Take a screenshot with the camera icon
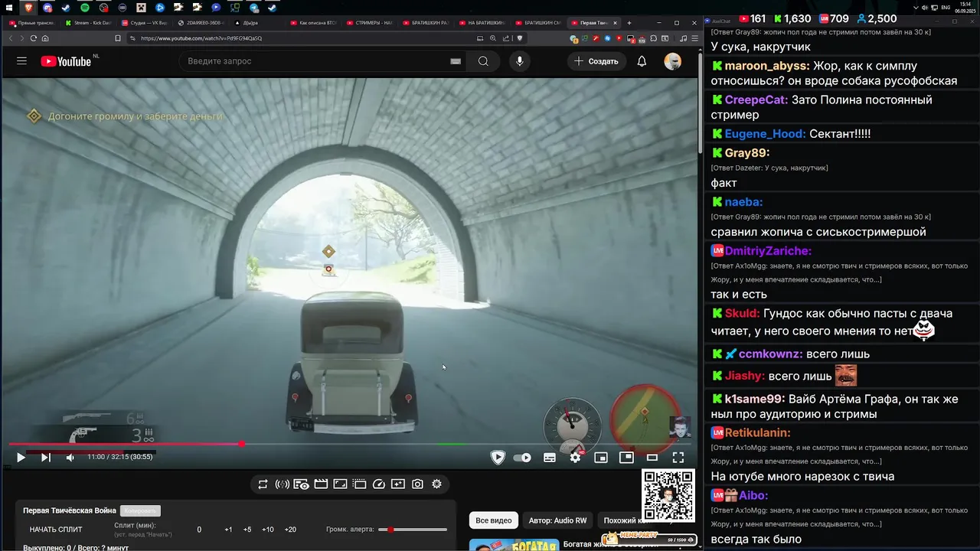 pos(417,484)
